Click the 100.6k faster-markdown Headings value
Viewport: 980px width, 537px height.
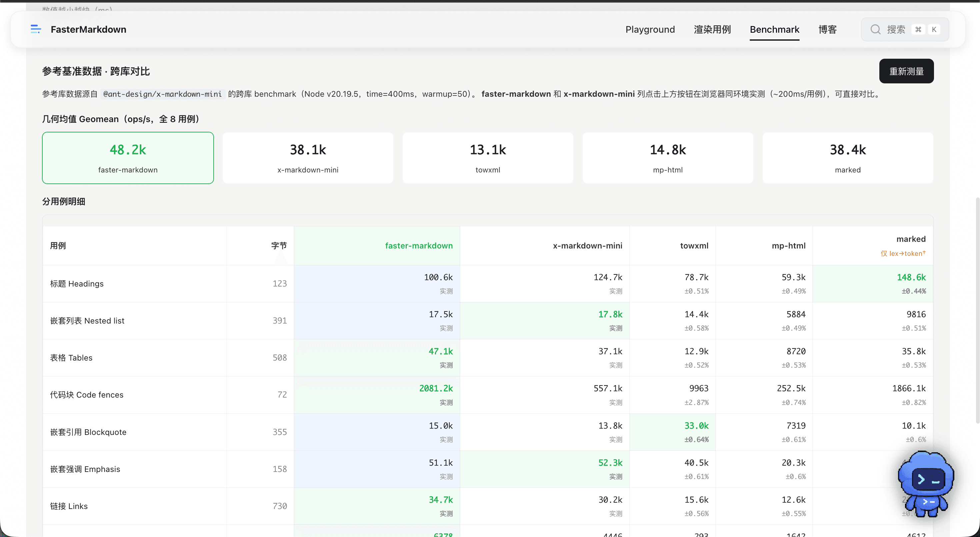(x=438, y=277)
